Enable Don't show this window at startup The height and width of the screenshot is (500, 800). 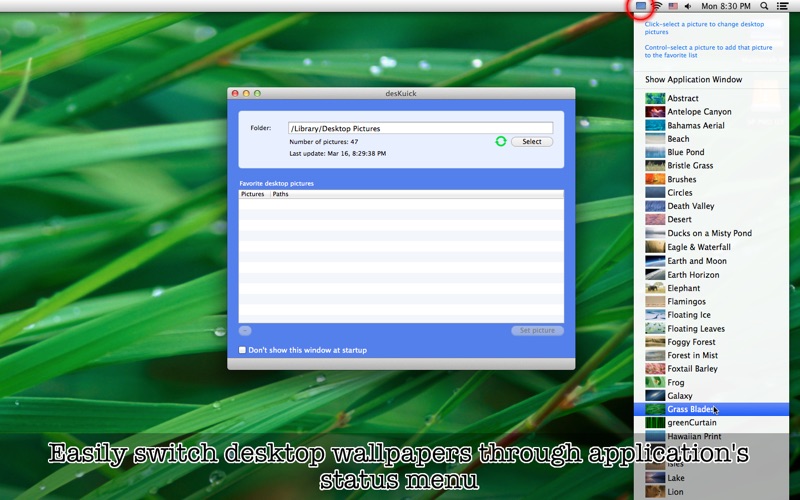[x=242, y=350]
